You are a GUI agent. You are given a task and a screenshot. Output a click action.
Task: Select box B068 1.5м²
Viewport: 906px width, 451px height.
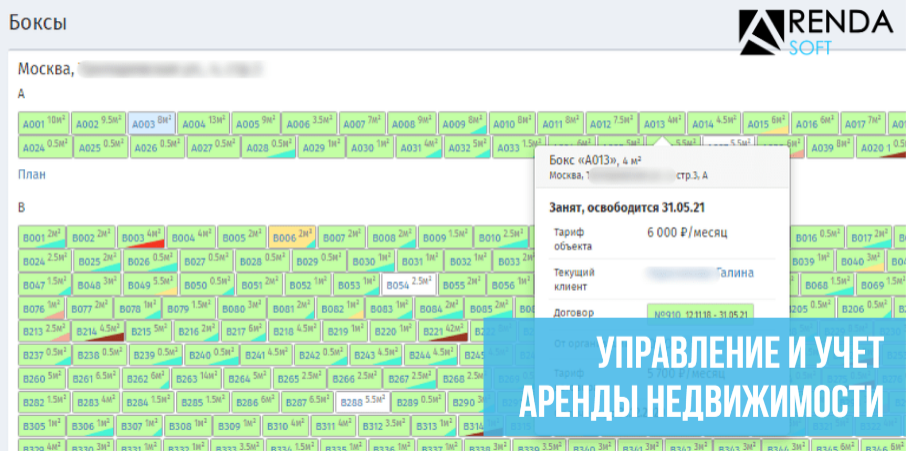(827, 285)
